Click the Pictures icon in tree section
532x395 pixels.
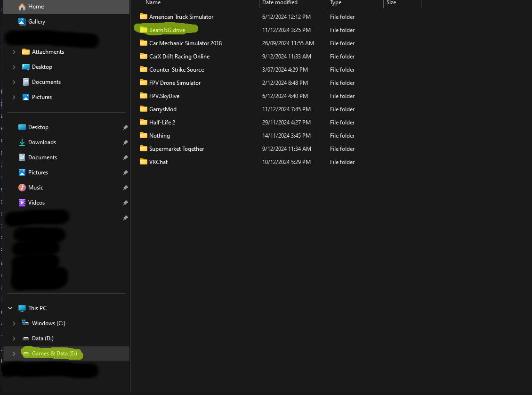coord(26,97)
